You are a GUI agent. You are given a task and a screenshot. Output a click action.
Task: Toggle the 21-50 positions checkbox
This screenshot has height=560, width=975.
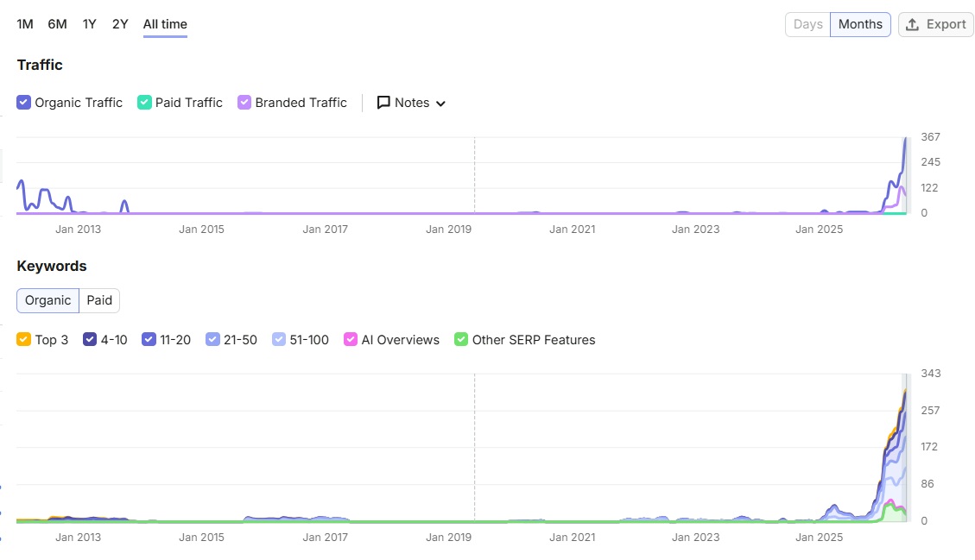tap(212, 339)
